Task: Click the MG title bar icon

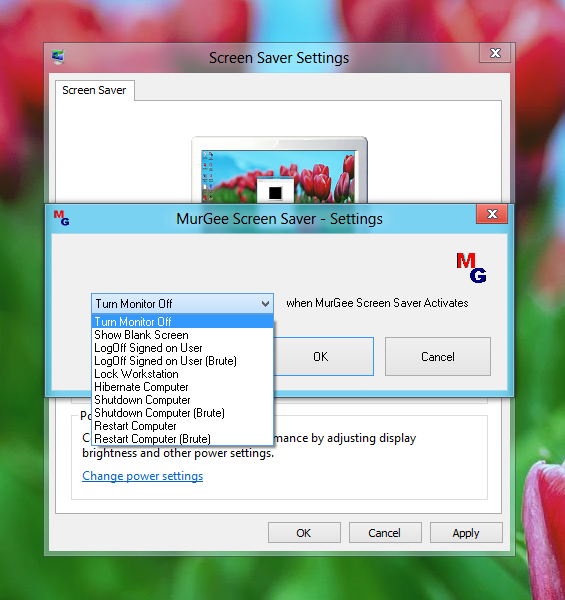Action: tap(61, 218)
